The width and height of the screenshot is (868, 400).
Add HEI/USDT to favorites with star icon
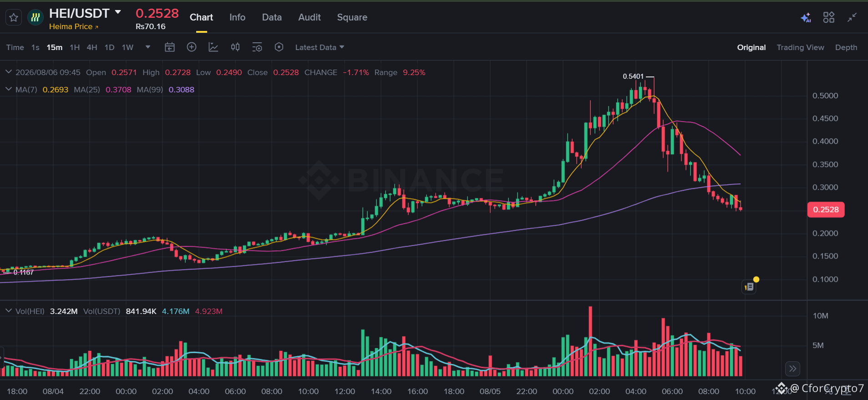pos(14,18)
